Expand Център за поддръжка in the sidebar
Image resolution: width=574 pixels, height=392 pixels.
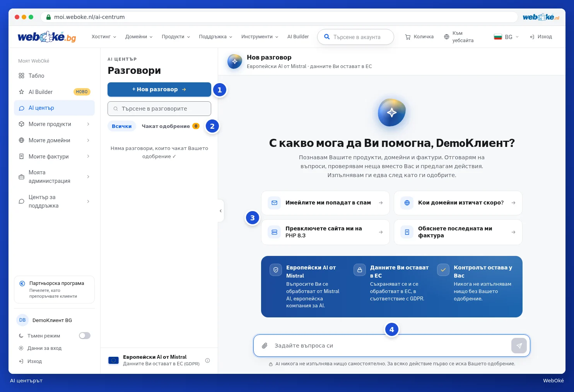click(54, 201)
